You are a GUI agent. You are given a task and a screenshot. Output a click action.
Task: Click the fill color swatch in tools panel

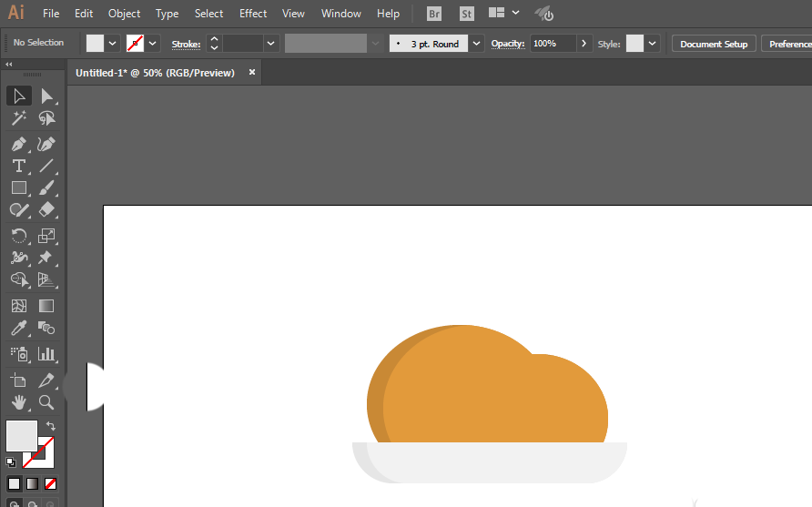point(21,435)
